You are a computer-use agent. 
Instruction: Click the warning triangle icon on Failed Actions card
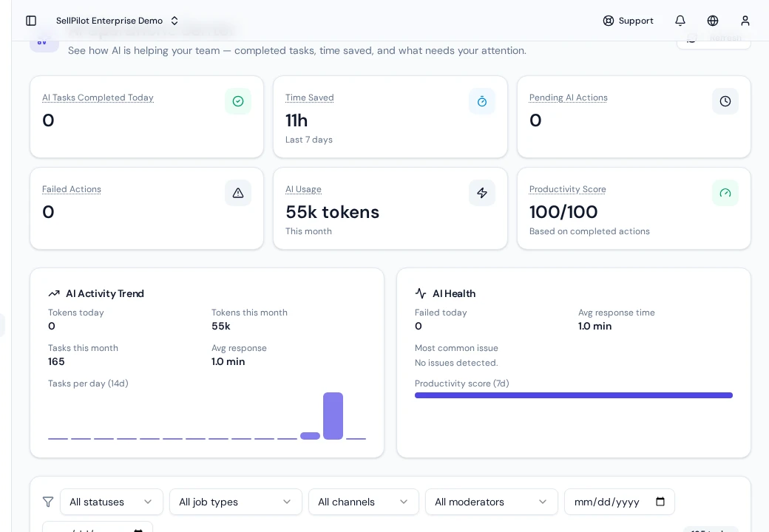click(x=238, y=193)
